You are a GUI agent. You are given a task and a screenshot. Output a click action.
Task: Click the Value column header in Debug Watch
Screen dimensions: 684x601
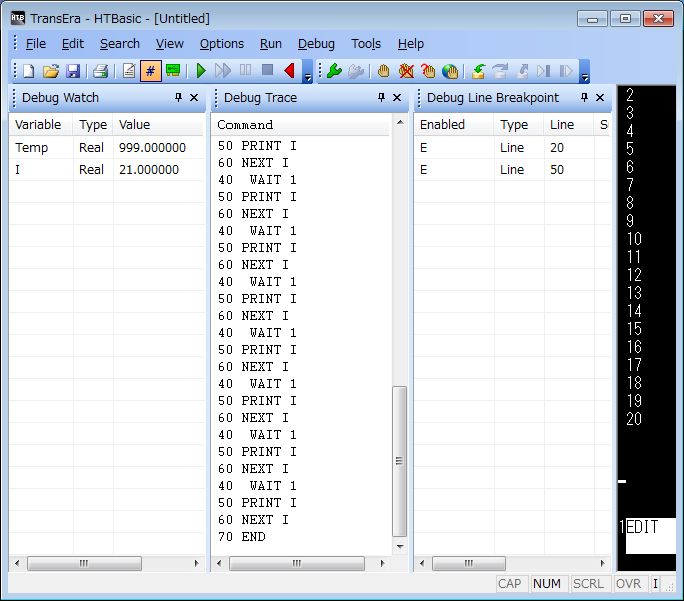(x=159, y=125)
